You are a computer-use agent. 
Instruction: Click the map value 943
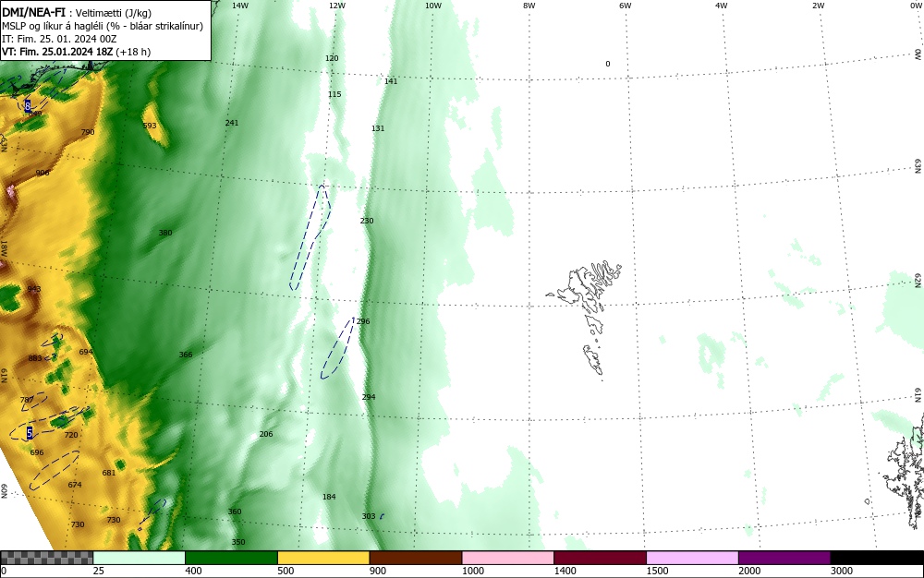[x=34, y=289]
